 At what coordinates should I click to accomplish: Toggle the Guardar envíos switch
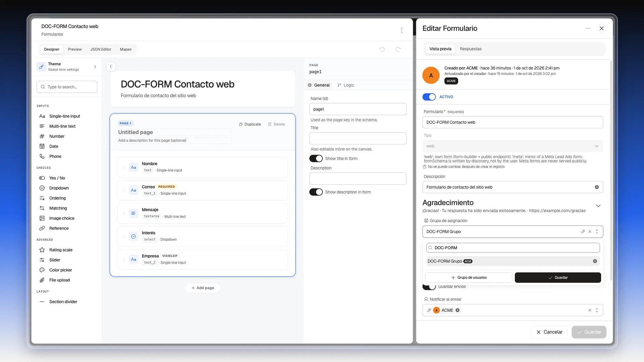click(x=429, y=287)
